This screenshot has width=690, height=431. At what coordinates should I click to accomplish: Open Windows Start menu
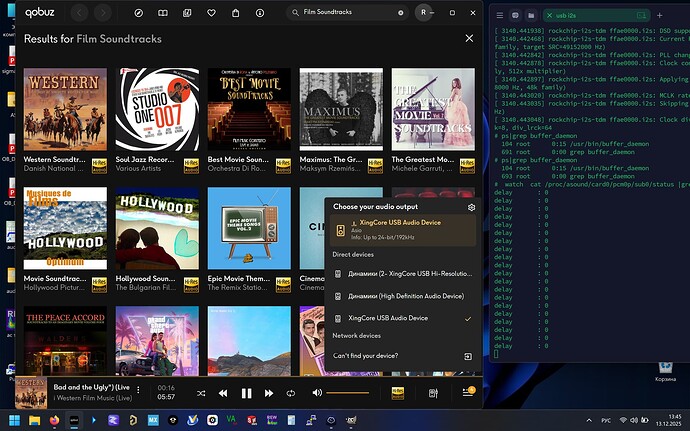pos(15,420)
